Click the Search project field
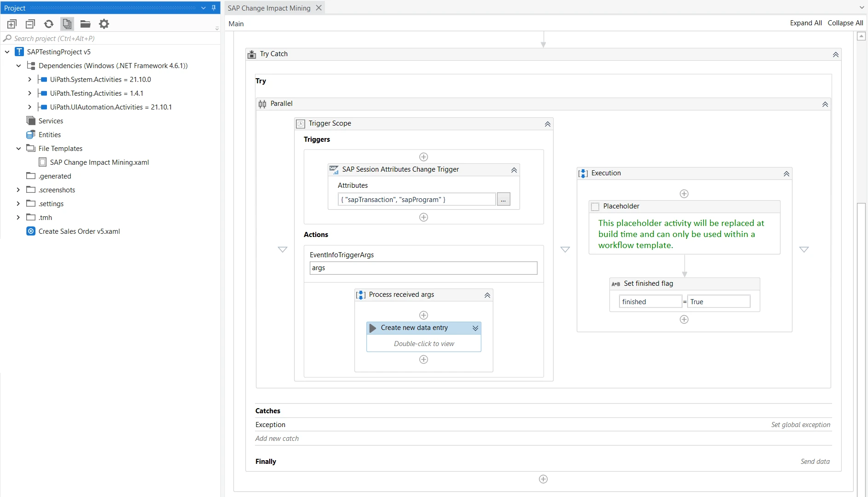Screen dimensions: 868x497 point(110,38)
